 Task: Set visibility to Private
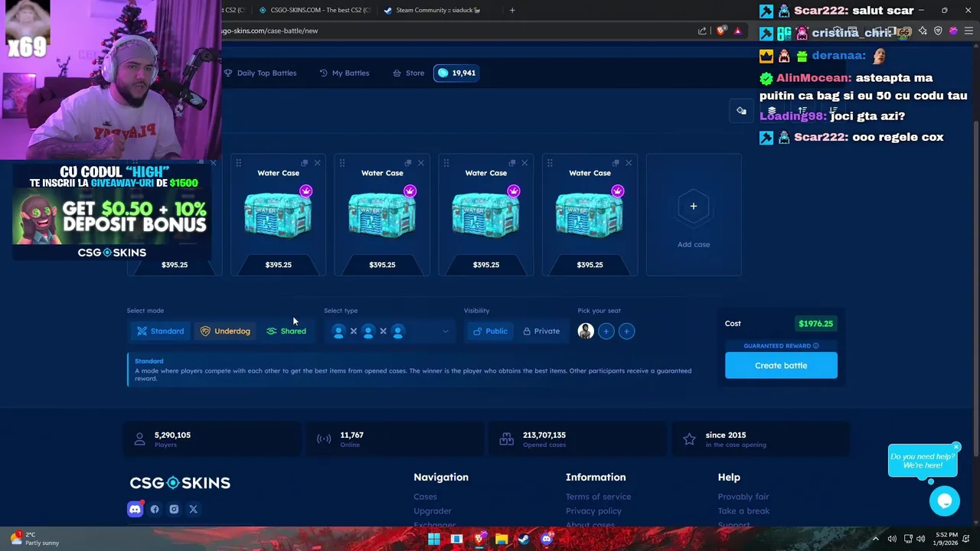(x=541, y=331)
